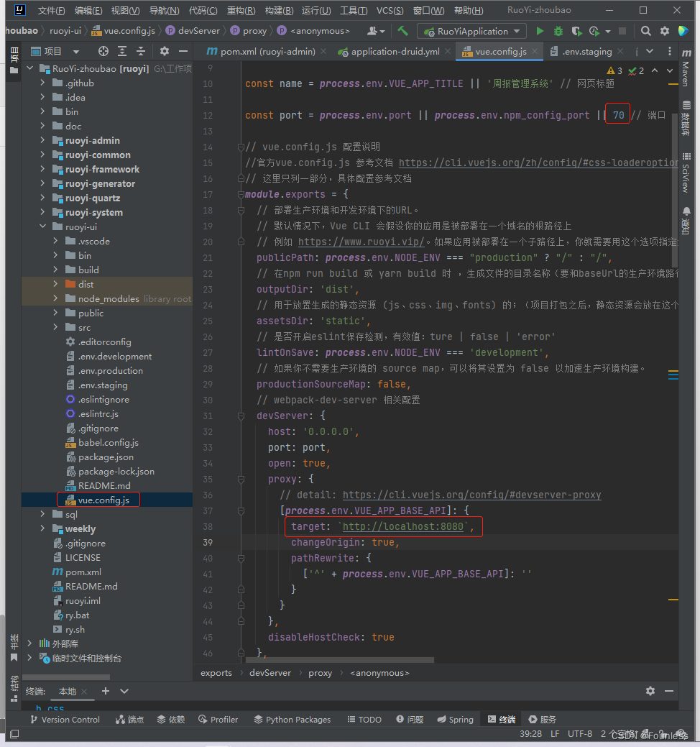700x747 pixels.
Task: Switch to the application-druid.yml tab
Action: coord(395,52)
